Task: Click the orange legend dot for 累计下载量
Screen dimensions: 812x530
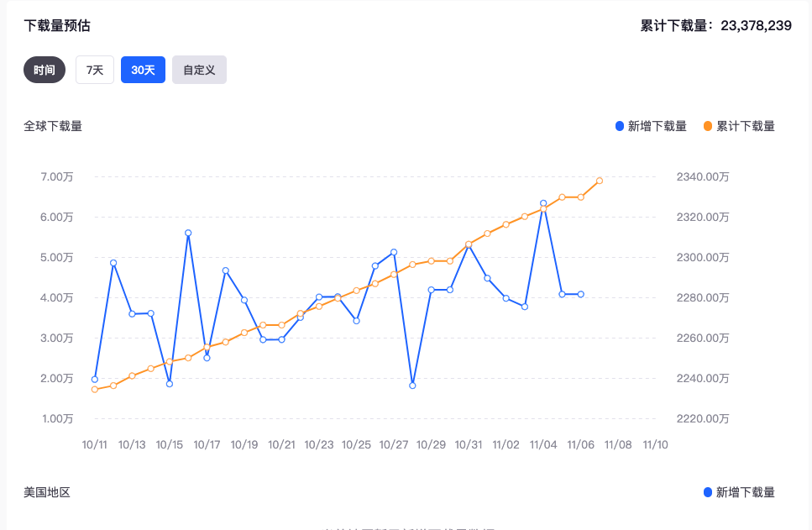Action: (708, 126)
